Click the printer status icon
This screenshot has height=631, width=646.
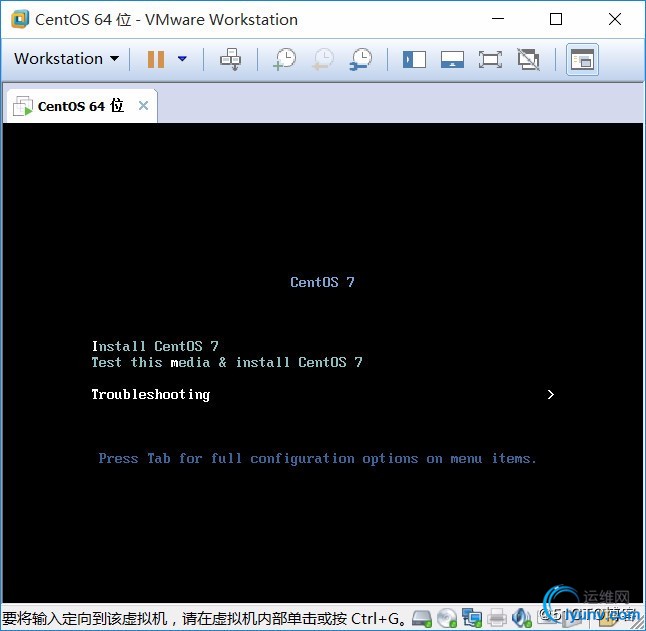click(497, 618)
